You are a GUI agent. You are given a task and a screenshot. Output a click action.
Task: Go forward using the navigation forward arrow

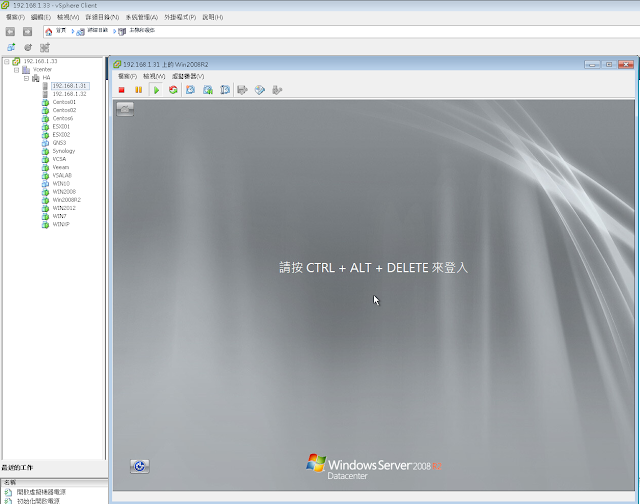[27, 31]
